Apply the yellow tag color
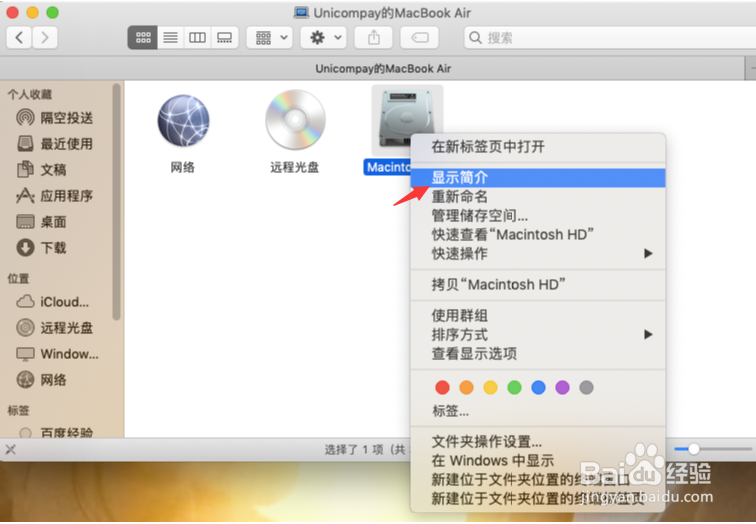The height and width of the screenshot is (524, 756). [490, 387]
